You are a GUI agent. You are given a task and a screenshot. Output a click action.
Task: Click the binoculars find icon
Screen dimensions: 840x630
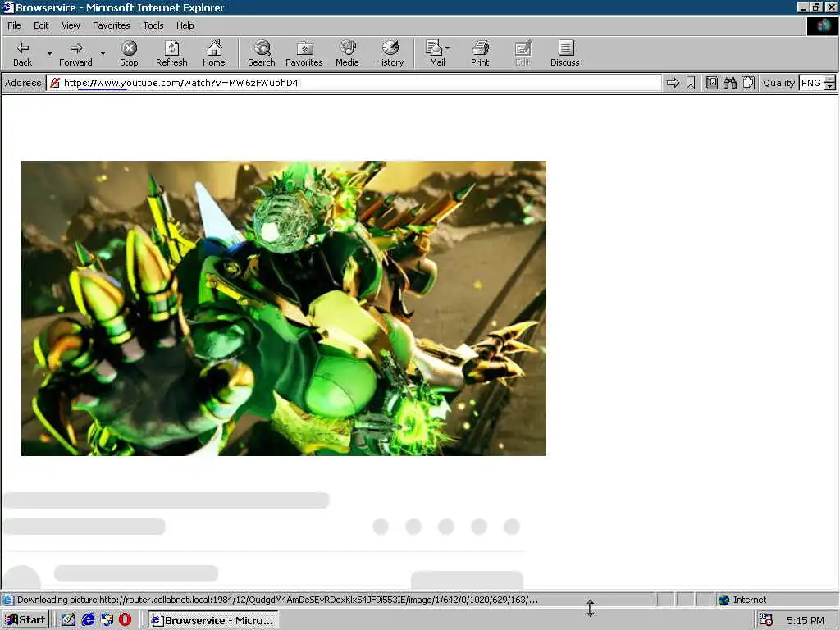(729, 83)
